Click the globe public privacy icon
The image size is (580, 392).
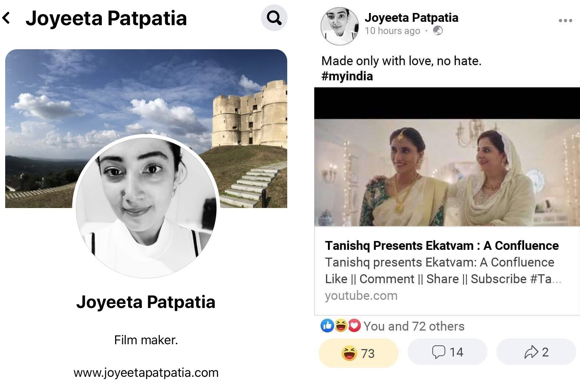437,31
